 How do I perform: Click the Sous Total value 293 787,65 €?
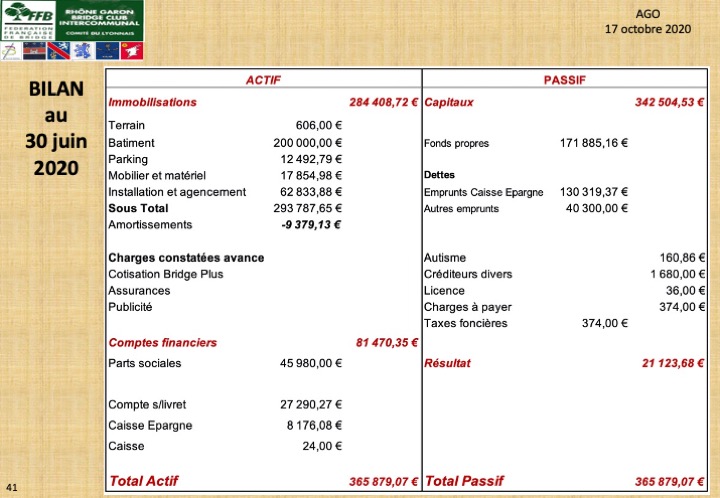tap(308, 208)
